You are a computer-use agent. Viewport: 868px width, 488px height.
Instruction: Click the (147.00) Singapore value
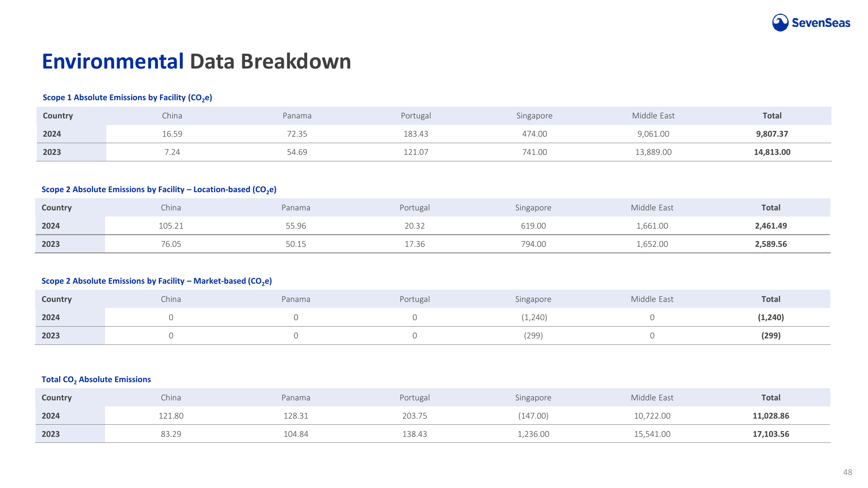pyautogui.click(x=533, y=416)
